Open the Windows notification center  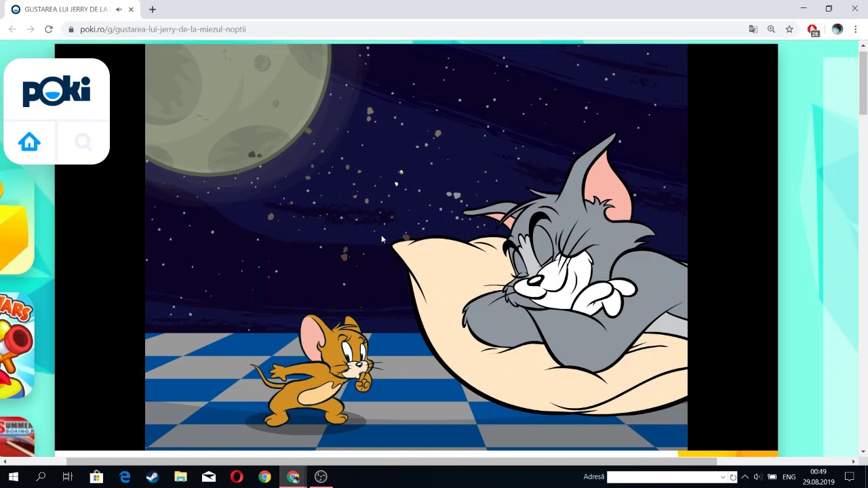850,476
